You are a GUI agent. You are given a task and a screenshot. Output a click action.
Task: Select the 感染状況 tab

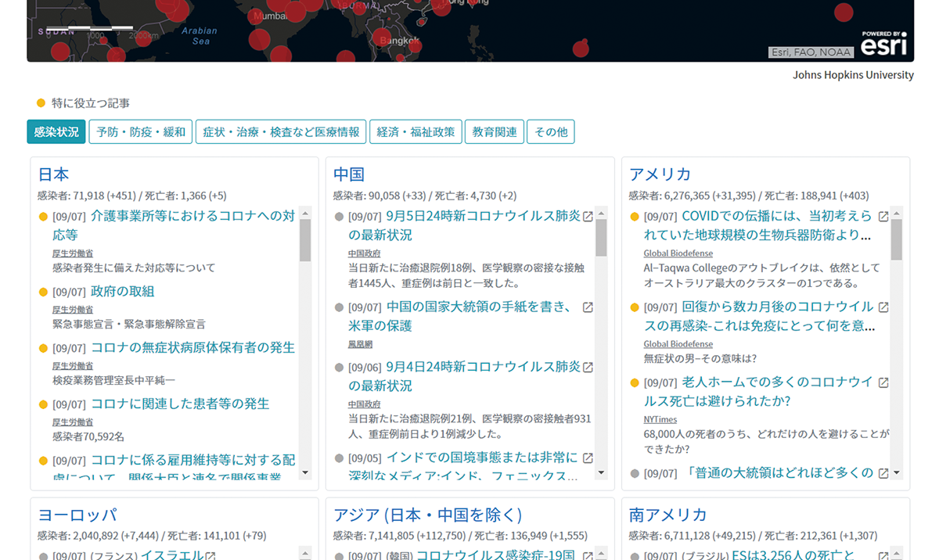click(x=56, y=132)
